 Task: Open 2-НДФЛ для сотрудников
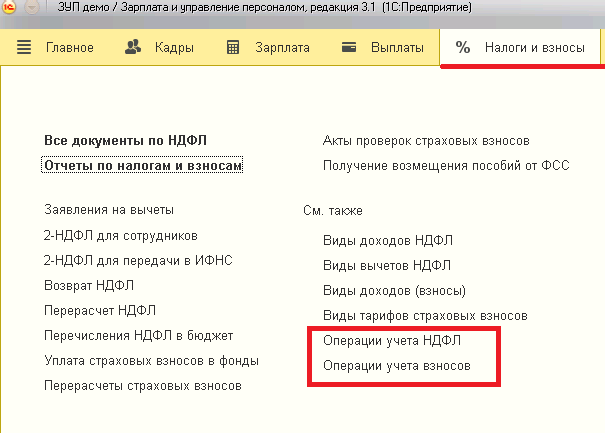(121, 235)
